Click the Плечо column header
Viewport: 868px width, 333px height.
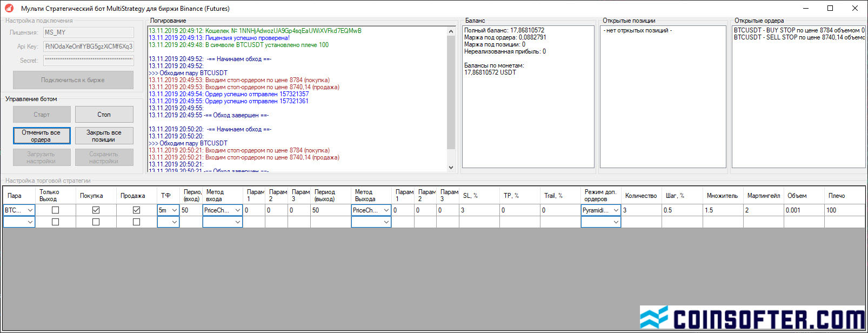point(845,196)
